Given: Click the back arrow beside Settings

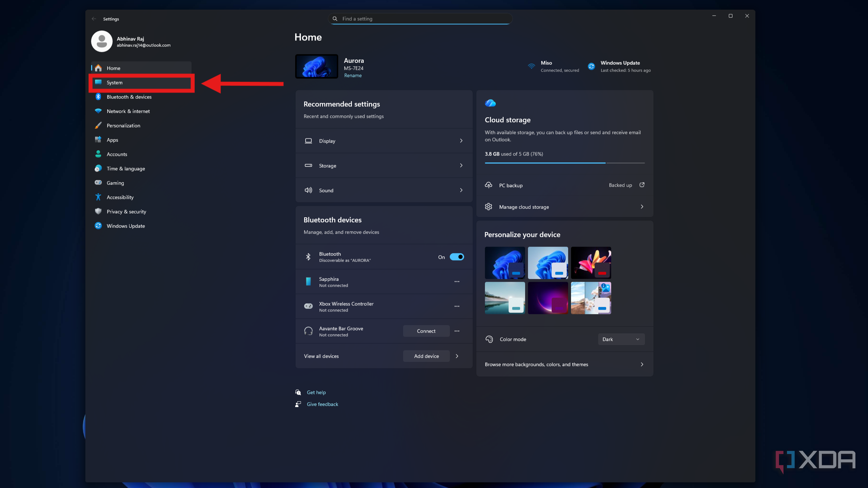Looking at the screenshot, I should tap(94, 19).
